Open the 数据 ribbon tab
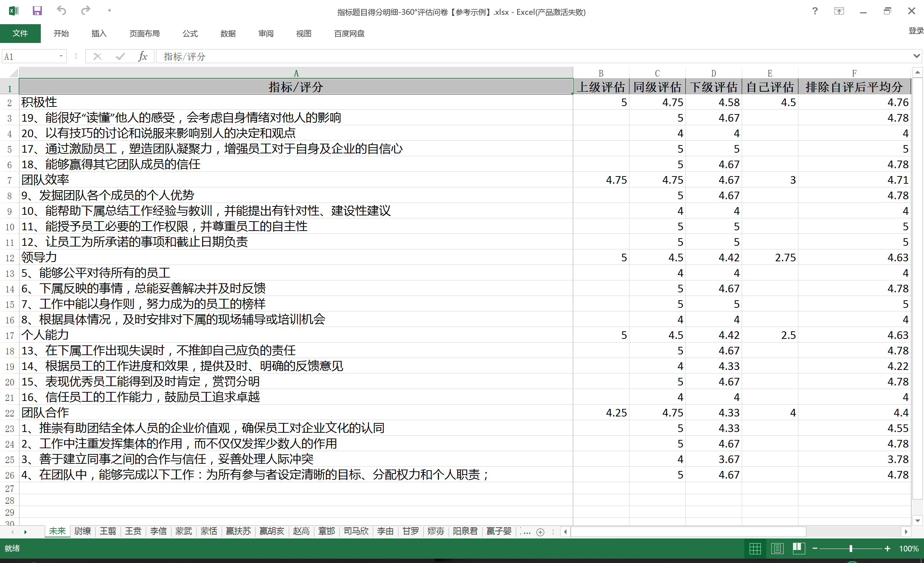 [x=228, y=33]
